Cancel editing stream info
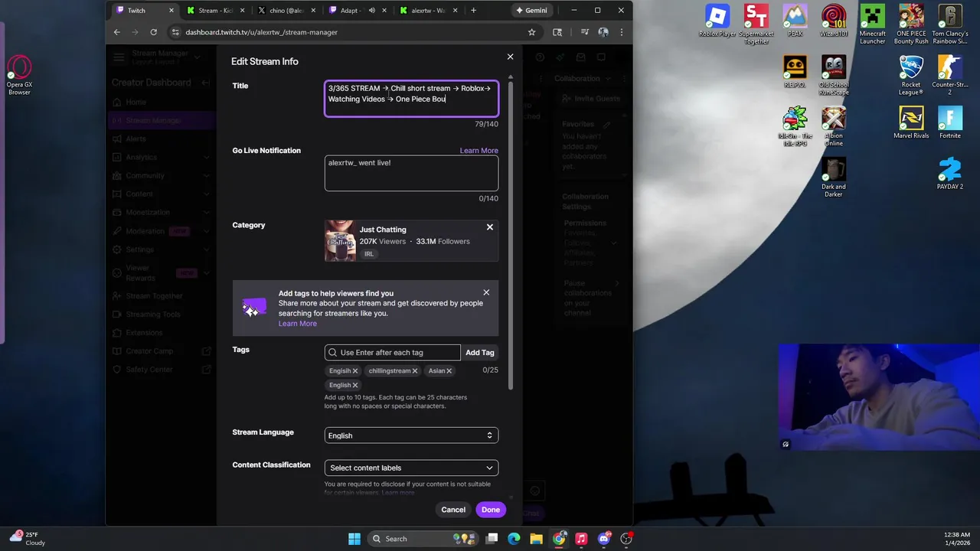This screenshot has width=980, height=551. point(453,510)
